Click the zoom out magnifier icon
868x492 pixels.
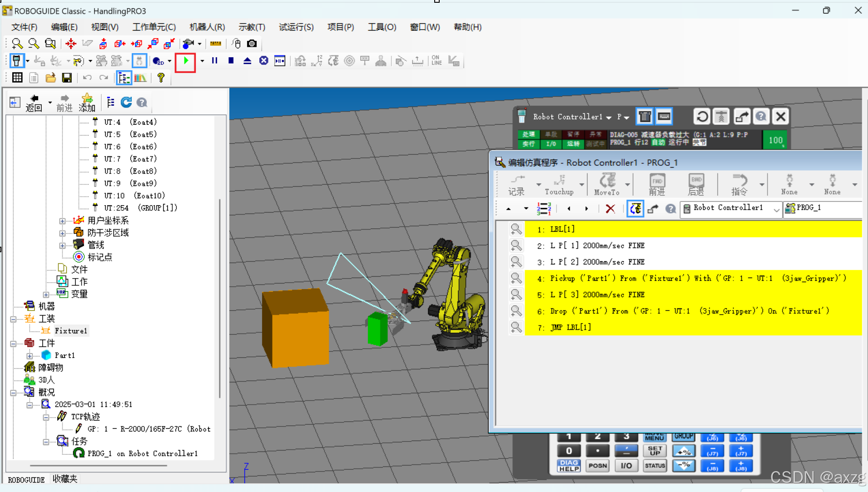click(33, 44)
